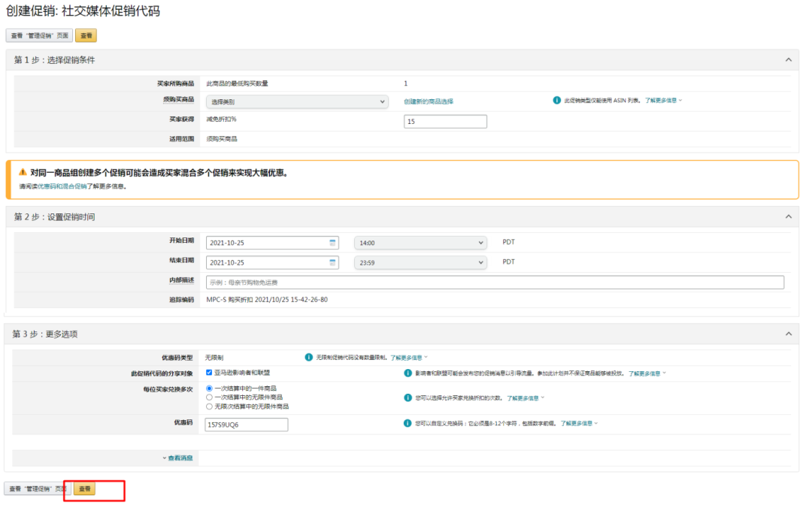Image resolution: width=812 pixels, height=505 pixels.
Task: Click the bottom 查看 button
Action: [85, 488]
